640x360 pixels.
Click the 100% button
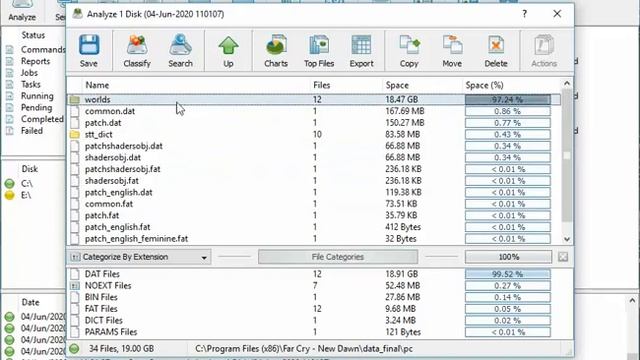coord(509,257)
